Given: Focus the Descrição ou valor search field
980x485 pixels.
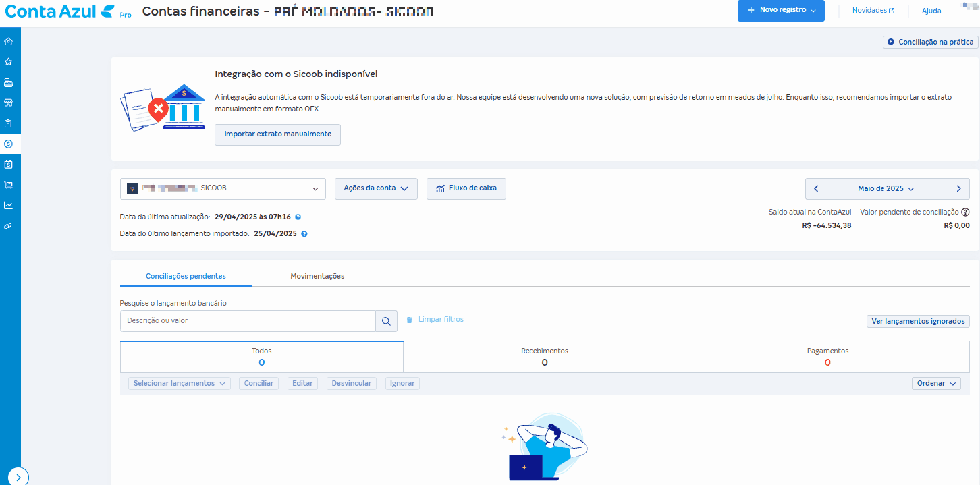Looking at the screenshot, I should [248, 321].
